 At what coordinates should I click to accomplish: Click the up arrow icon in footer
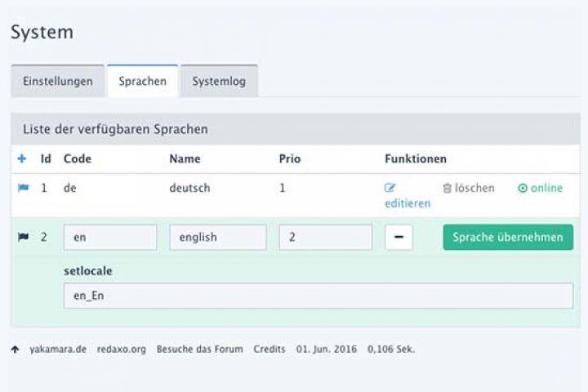click(x=16, y=350)
